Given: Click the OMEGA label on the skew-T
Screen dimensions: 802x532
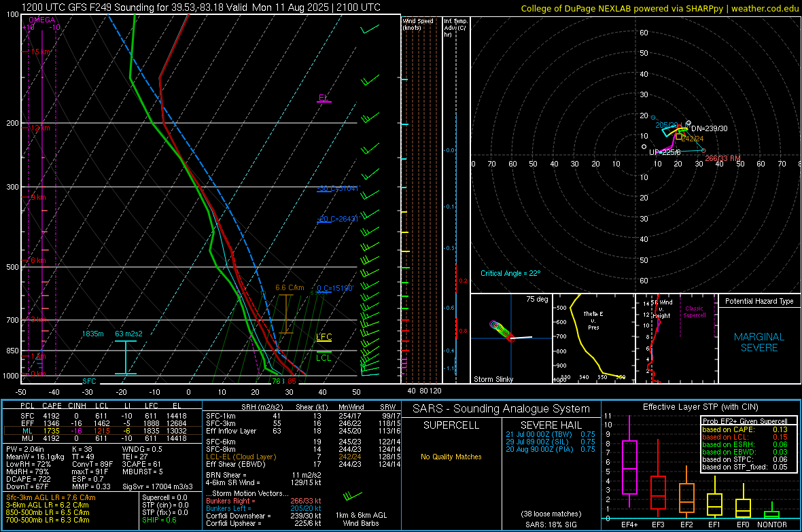Looking at the screenshot, I should (x=42, y=20).
